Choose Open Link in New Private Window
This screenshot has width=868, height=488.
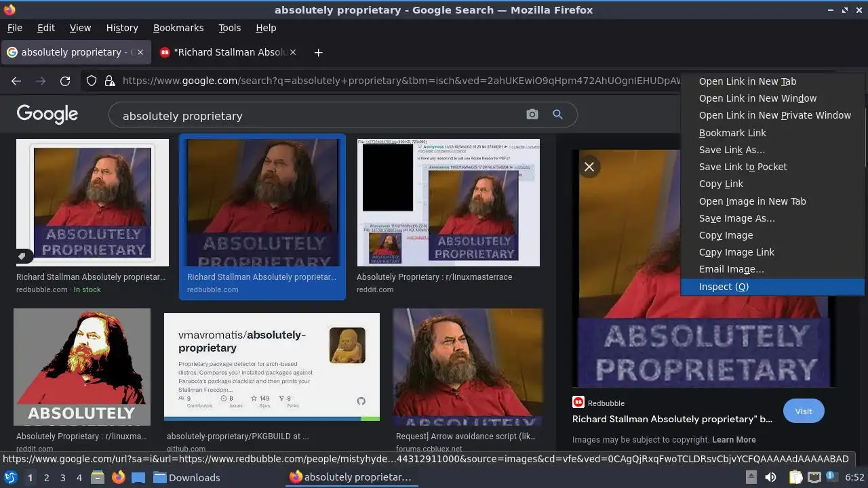[x=772, y=115]
